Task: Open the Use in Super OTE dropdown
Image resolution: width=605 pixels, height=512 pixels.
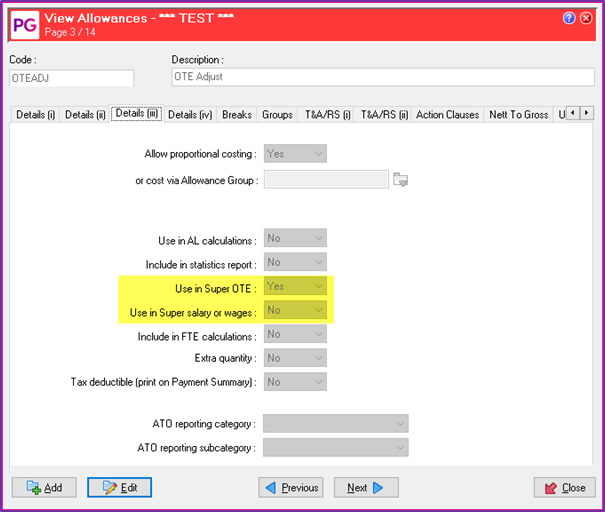Action: [295, 286]
